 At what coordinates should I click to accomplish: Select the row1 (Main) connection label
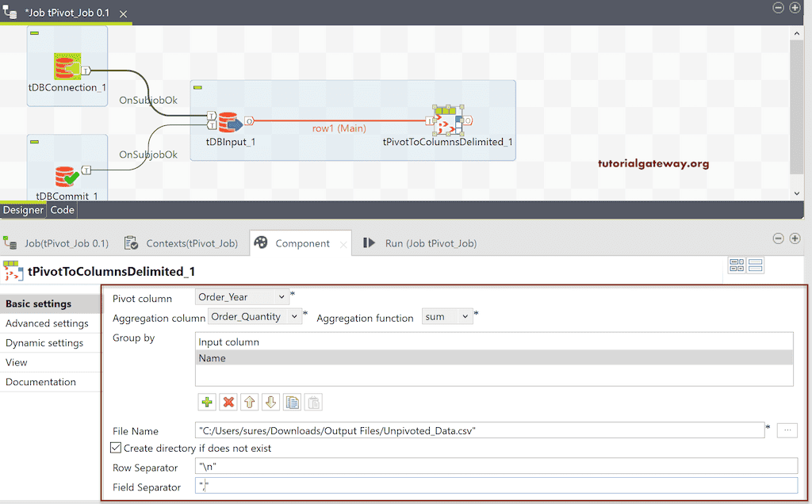click(339, 128)
